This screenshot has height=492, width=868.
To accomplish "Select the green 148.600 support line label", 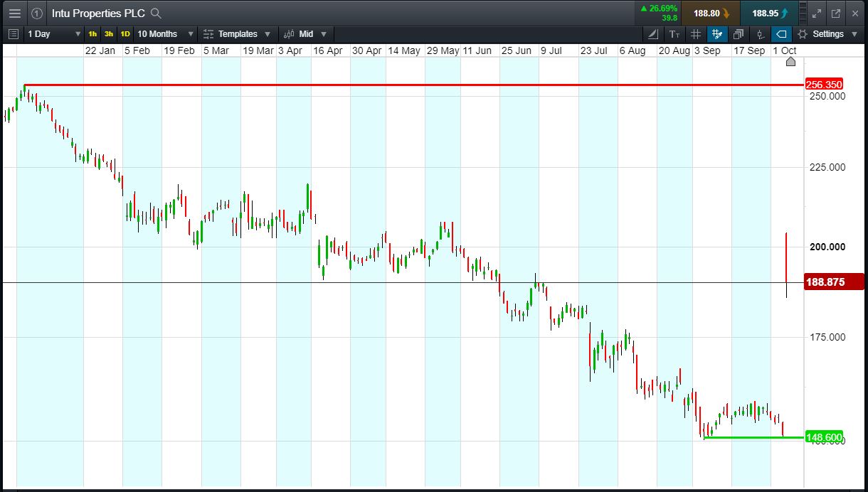I will 824,437.
